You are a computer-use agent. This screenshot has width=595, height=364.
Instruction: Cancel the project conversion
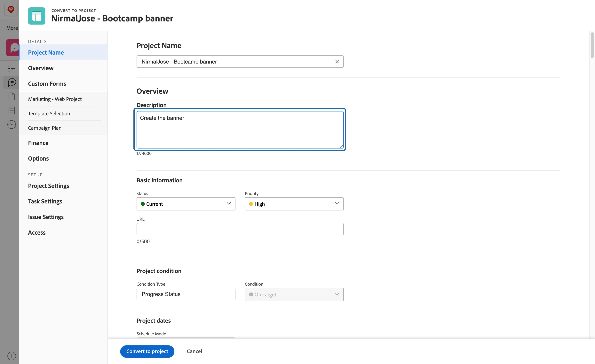(194, 351)
